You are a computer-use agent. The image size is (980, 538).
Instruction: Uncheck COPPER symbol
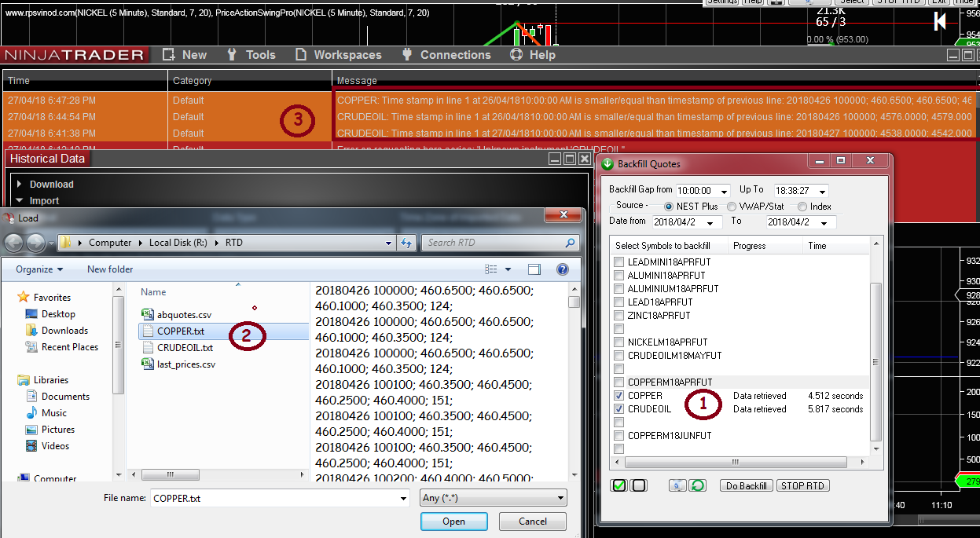point(619,396)
